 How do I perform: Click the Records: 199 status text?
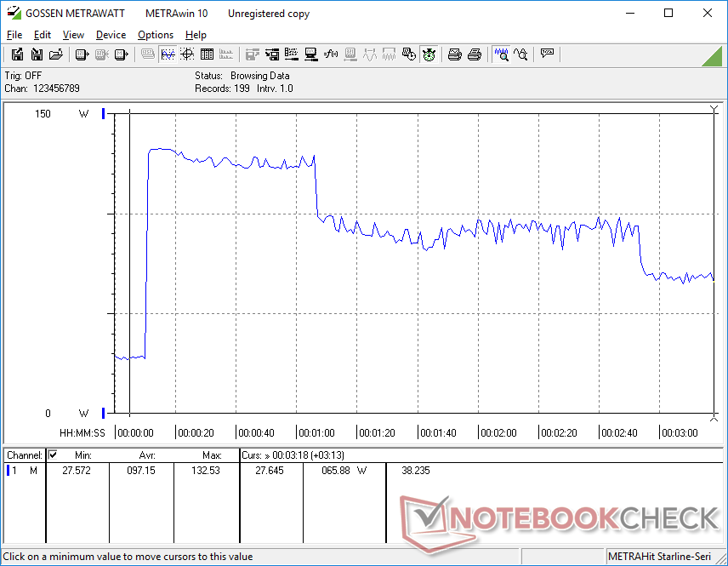tap(222, 89)
